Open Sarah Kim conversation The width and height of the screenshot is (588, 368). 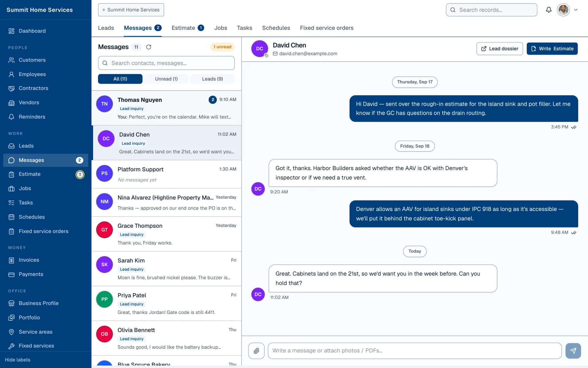pyautogui.click(x=166, y=269)
